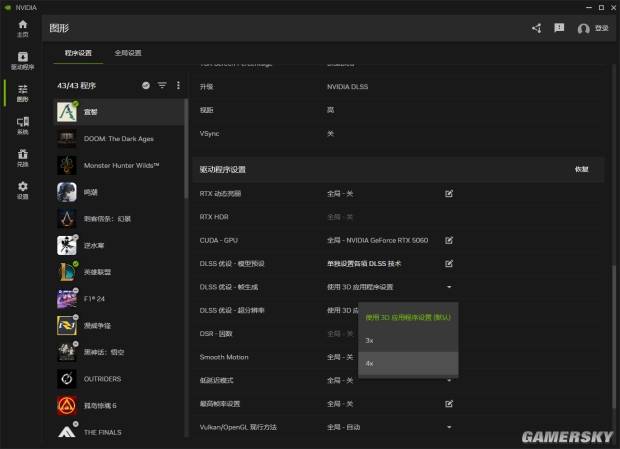Click the user avatar login icon
This screenshot has width=620, height=449.
coord(583,28)
